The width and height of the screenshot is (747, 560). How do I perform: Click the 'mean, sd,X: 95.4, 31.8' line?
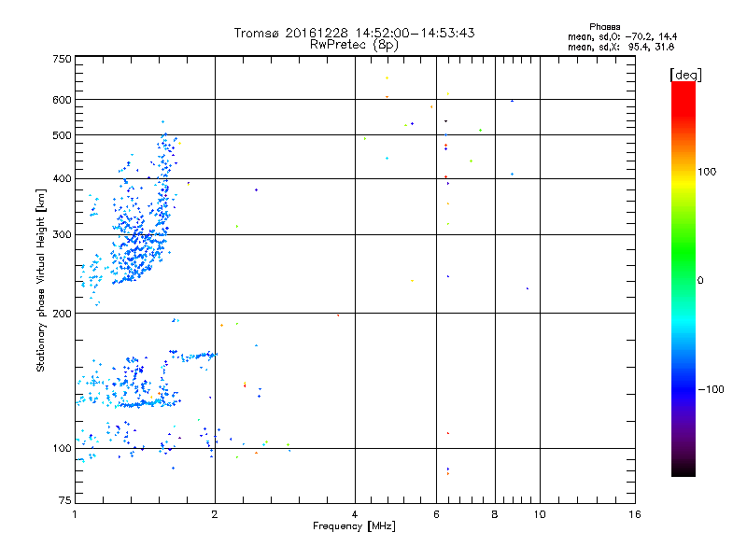(621, 47)
